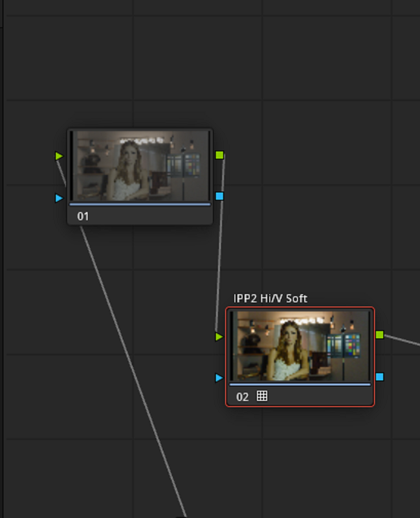
Task: Select the IPP2 Hi/V Soft node thumbnail
Action: 300,346
